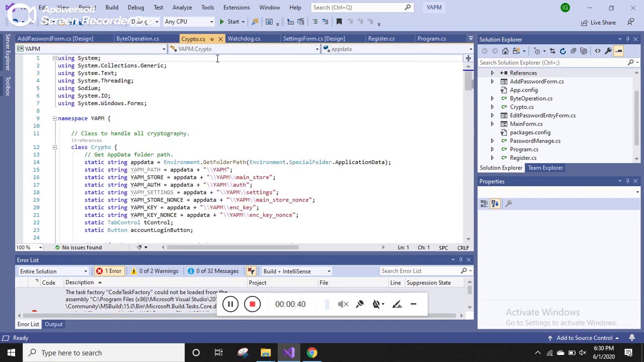Open File Explorer from the taskbar
The width and height of the screenshot is (644, 362).
[266, 353]
